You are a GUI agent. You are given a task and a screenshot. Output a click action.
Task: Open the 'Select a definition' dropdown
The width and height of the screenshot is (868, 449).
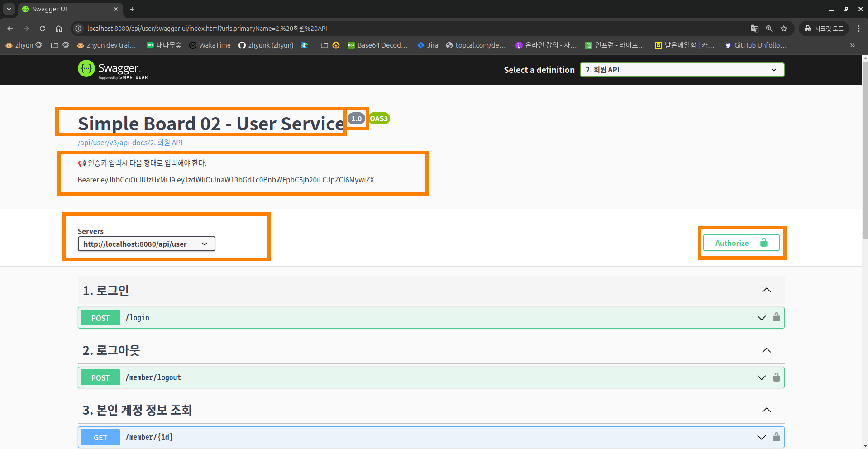pyautogui.click(x=682, y=70)
